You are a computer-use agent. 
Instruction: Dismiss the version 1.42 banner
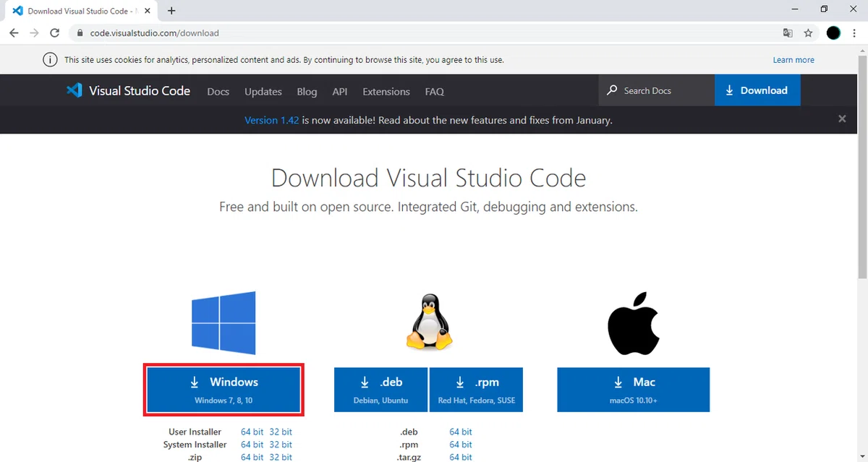(842, 119)
